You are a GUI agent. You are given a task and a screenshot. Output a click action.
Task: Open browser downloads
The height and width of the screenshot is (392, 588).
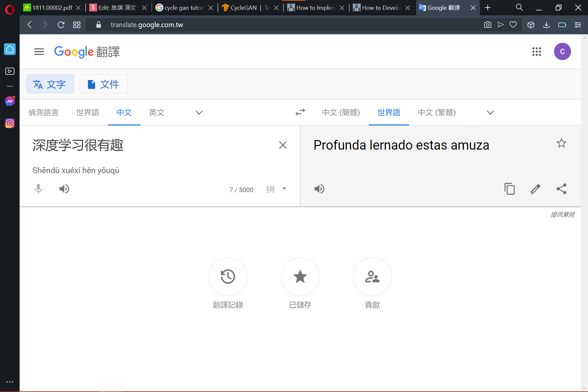point(547,25)
